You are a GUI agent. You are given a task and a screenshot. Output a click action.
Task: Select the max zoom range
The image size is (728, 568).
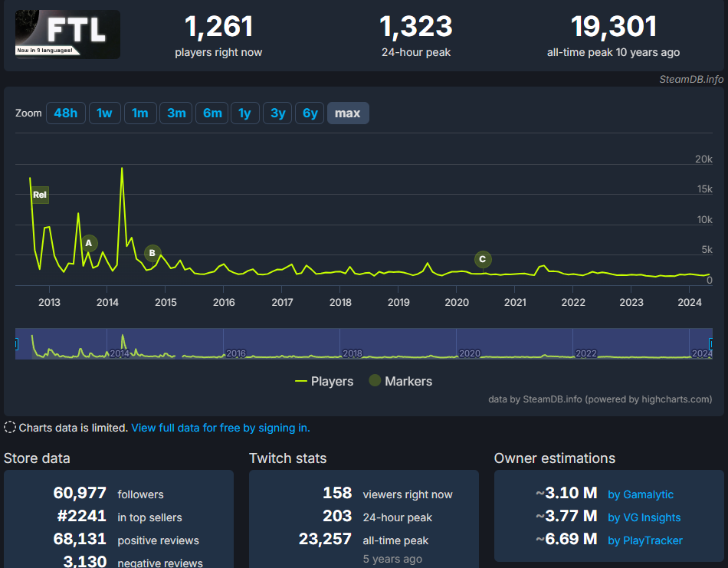tap(348, 113)
